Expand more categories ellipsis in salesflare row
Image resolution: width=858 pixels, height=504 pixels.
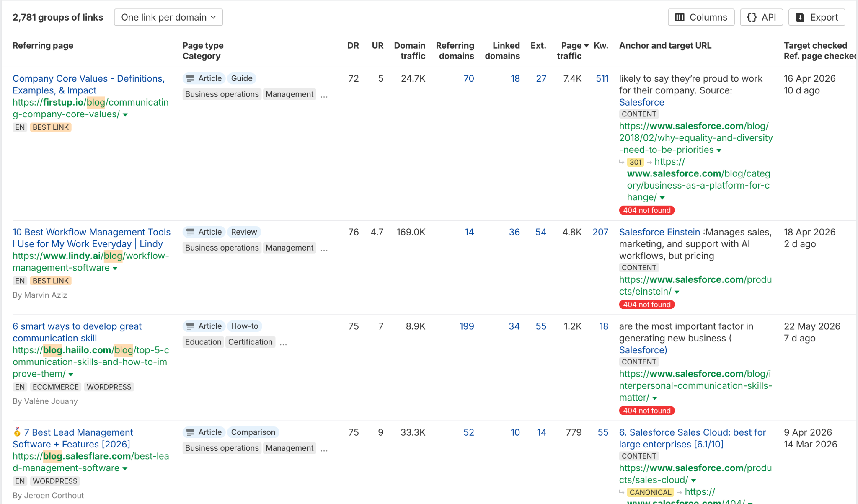(324, 450)
